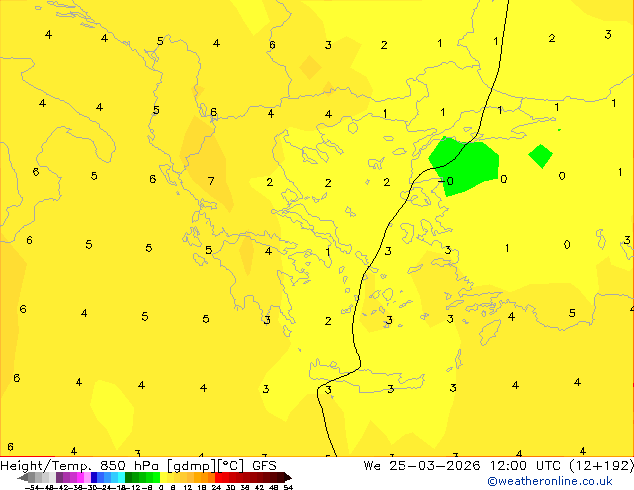Click the GFS model label
The image size is (634, 490).
point(264,465)
